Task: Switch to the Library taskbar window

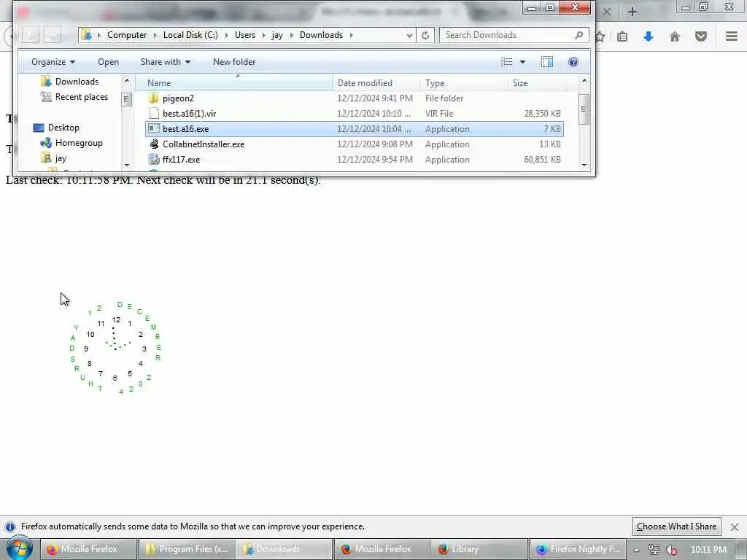Action: 480,549
